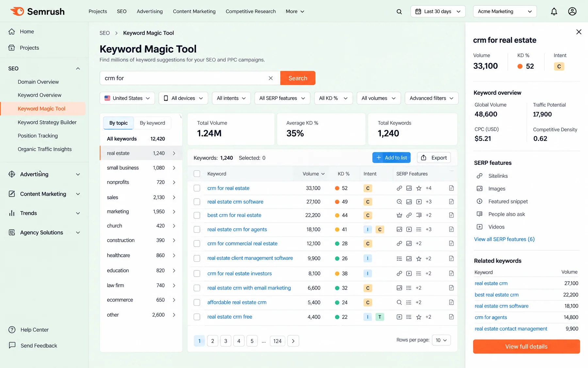Click the Add to list button
The image size is (588, 368).
(391, 158)
